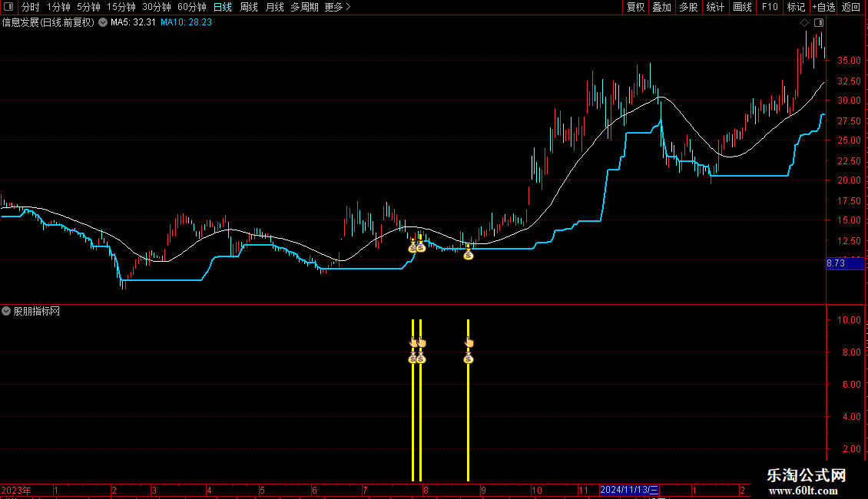Click the first hand pointer signal in indicator panel
868x499 pixels.
(x=413, y=342)
